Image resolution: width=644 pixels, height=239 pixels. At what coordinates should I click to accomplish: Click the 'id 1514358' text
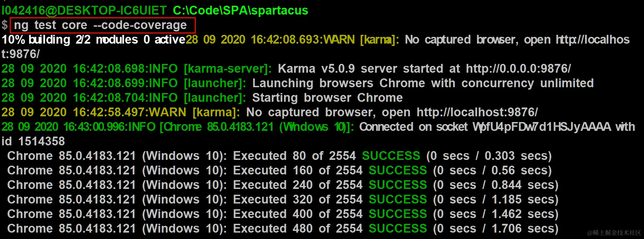point(33,141)
